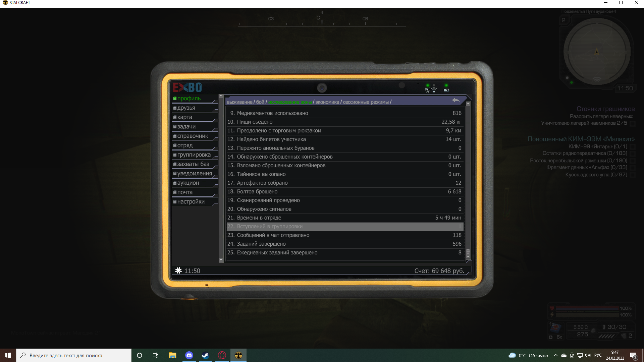Select row Заданий завершено
The height and width of the screenshot is (362, 644).
coord(345,244)
